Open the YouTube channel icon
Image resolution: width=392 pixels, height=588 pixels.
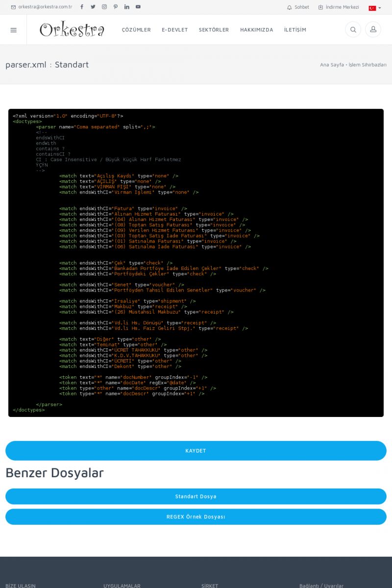(x=138, y=7)
